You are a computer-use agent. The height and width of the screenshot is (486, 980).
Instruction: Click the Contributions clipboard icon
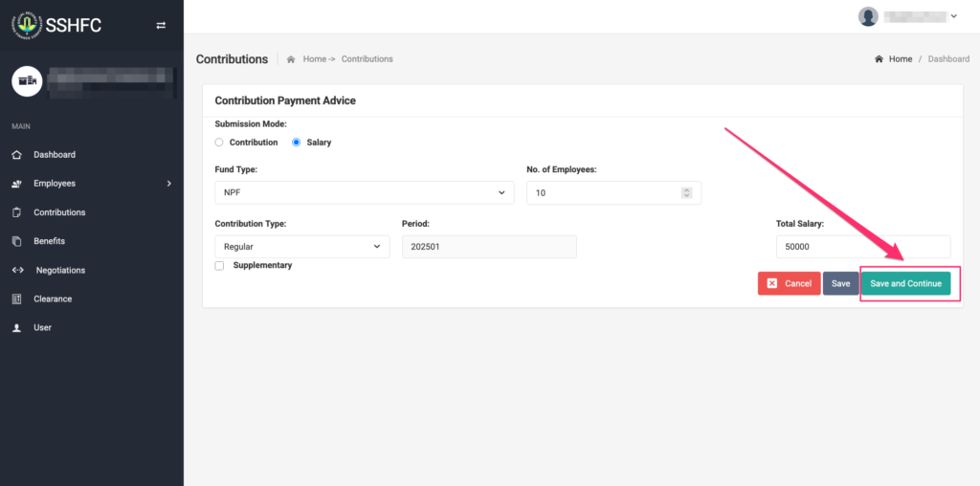pyautogui.click(x=16, y=212)
